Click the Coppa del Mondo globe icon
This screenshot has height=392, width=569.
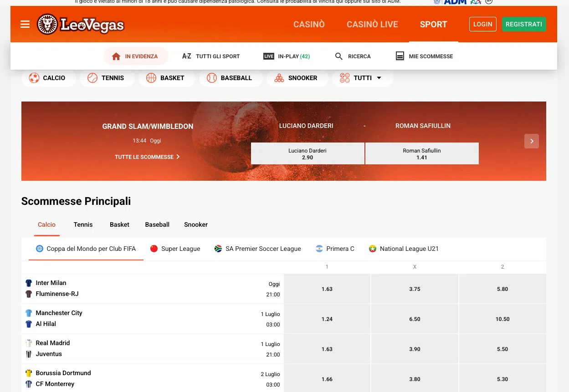(x=40, y=249)
